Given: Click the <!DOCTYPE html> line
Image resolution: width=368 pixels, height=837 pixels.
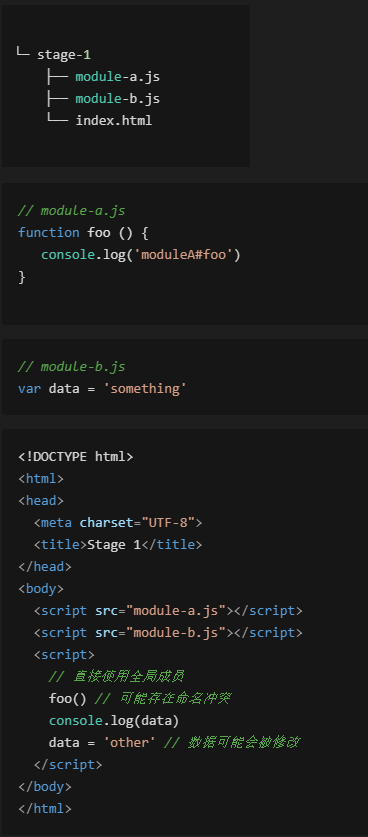Looking at the screenshot, I should [x=75, y=457].
